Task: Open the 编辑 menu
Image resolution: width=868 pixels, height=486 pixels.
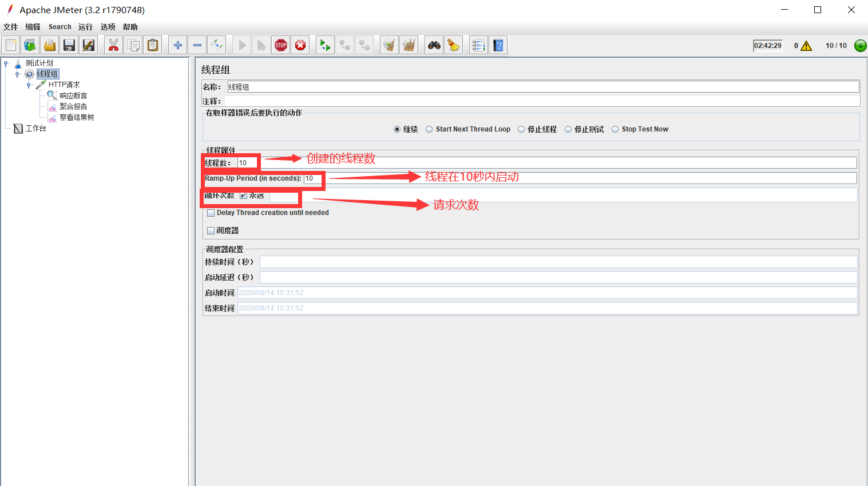Action: (x=33, y=27)
